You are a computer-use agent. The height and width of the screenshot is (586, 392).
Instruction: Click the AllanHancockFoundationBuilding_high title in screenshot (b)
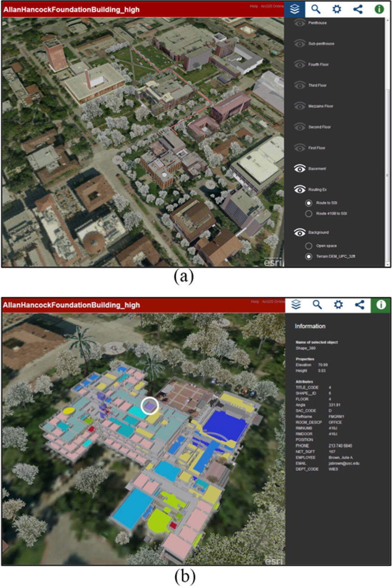(x=71, y=305)
